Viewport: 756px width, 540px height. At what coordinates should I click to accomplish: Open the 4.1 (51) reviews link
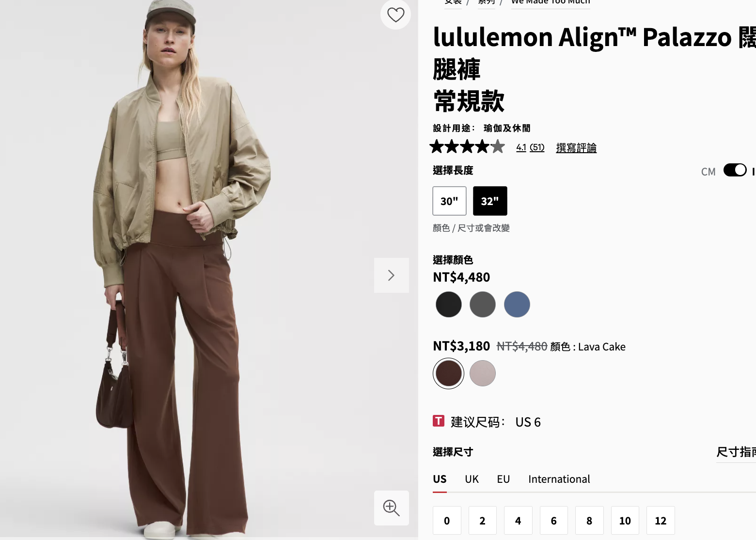pyautogui.click(x=530, y=147)
